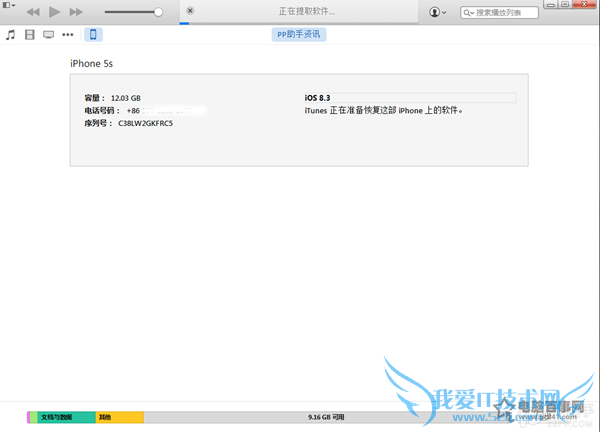Click the yellow 其他 storage segment
Image resolution: width=600 pixels, height=432 pixels.
click(120, 417)
